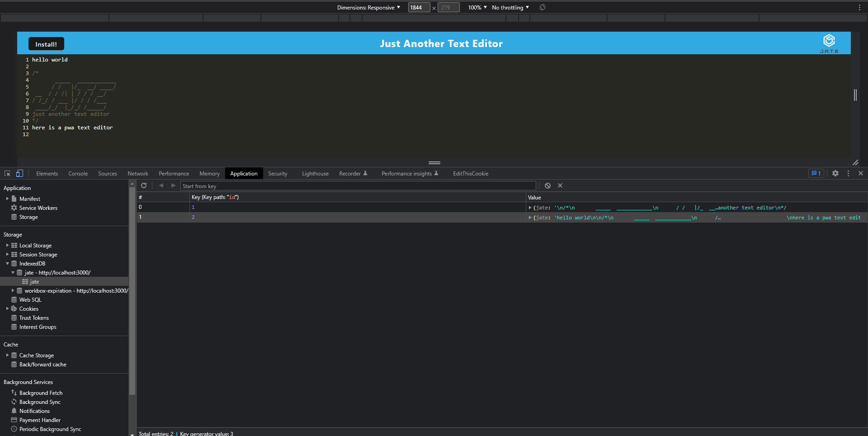Open the Dimensions: Responsive dropdown
The width and height of the screenshot is (868, 436).
point(368,7)
